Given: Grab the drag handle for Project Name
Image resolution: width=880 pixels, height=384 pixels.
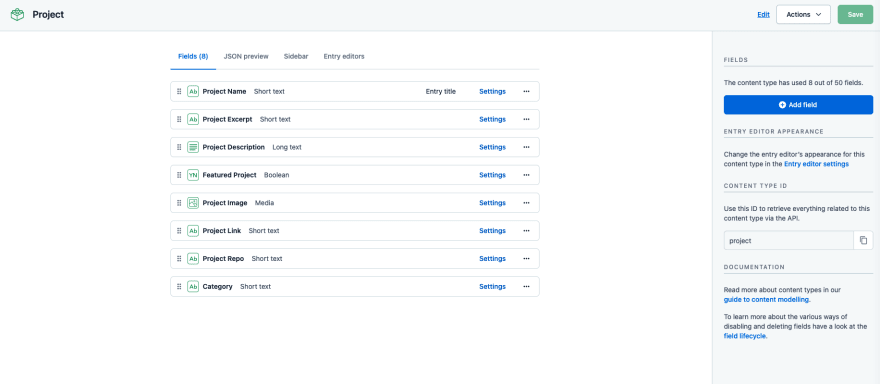Looking at the screenshot, I should [x=179, y=92].
